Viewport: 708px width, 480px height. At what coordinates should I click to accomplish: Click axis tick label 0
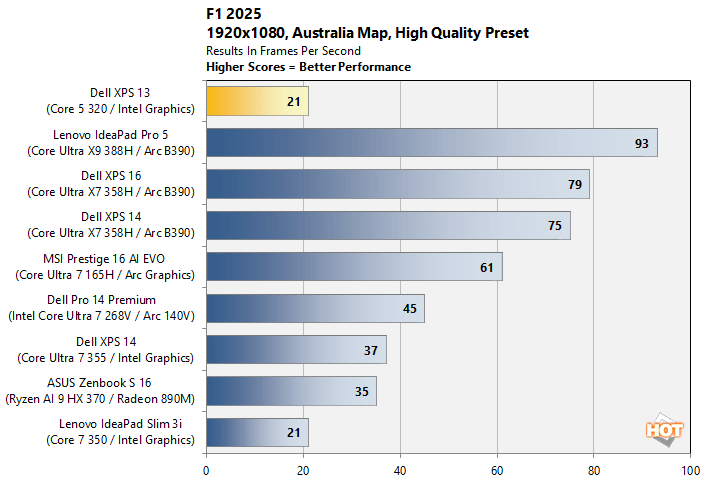pos(206,471)
